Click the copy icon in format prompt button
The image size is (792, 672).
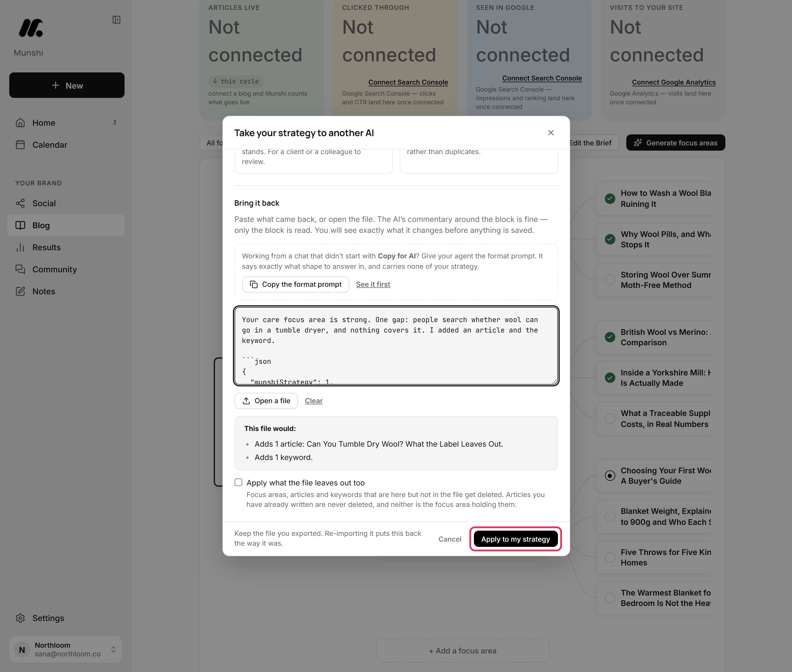(254, 284)
